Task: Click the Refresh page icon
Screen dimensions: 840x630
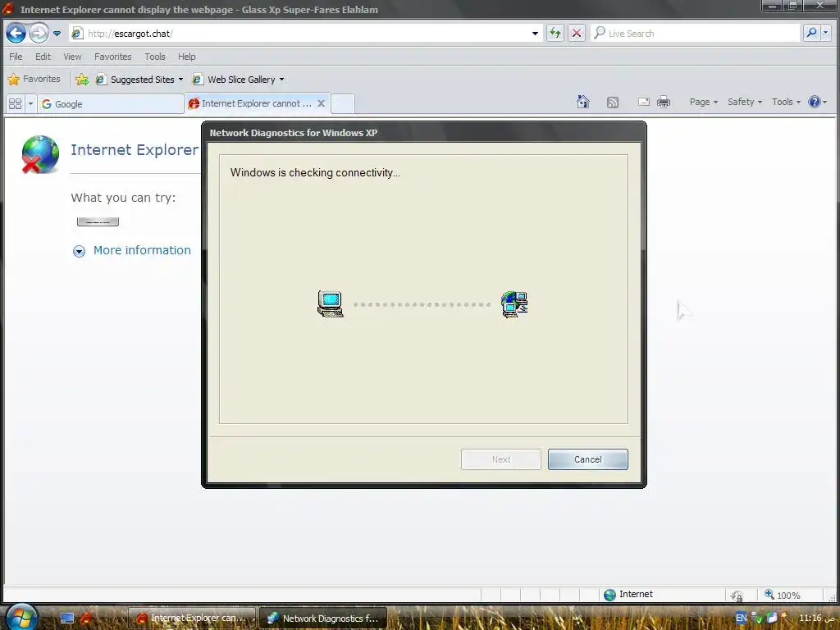Action: (x=555, y=33)
